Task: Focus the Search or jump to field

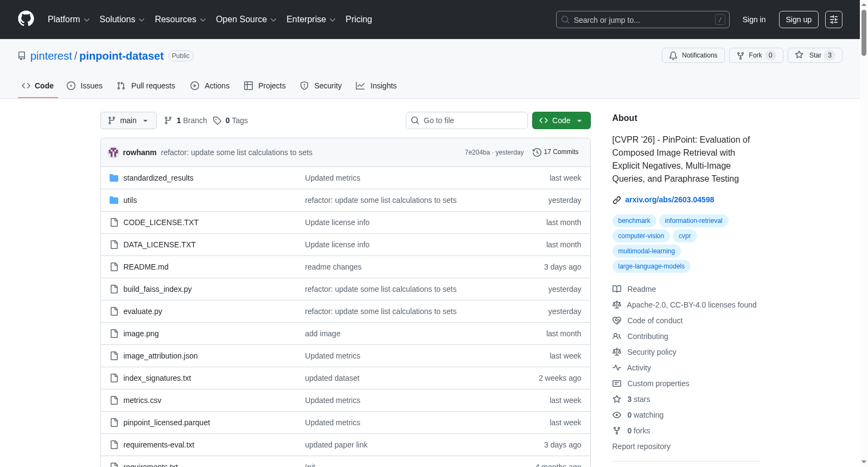Action: (x=643, y=20)
